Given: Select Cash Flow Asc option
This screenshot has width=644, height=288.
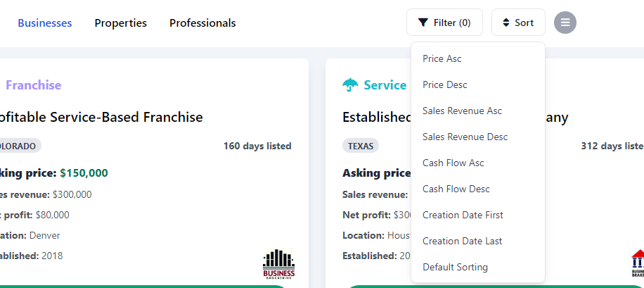Looking at the screenshot, I should (x=453, y=163).
